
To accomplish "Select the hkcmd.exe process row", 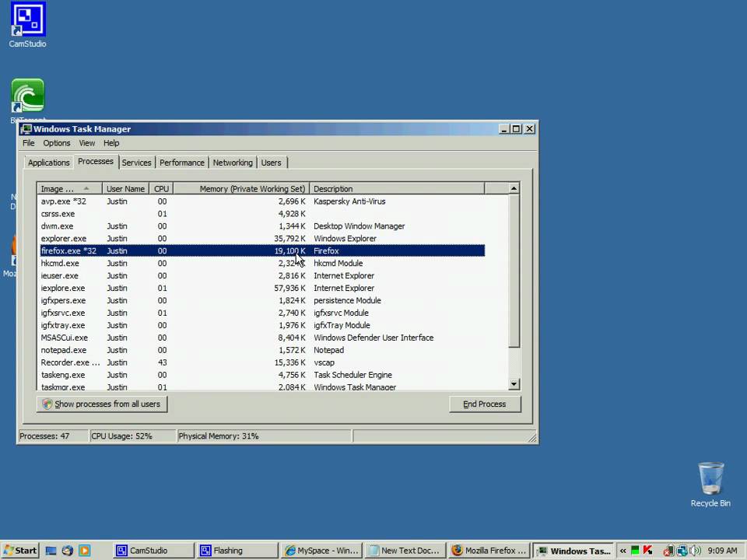I will pos(261,264).
